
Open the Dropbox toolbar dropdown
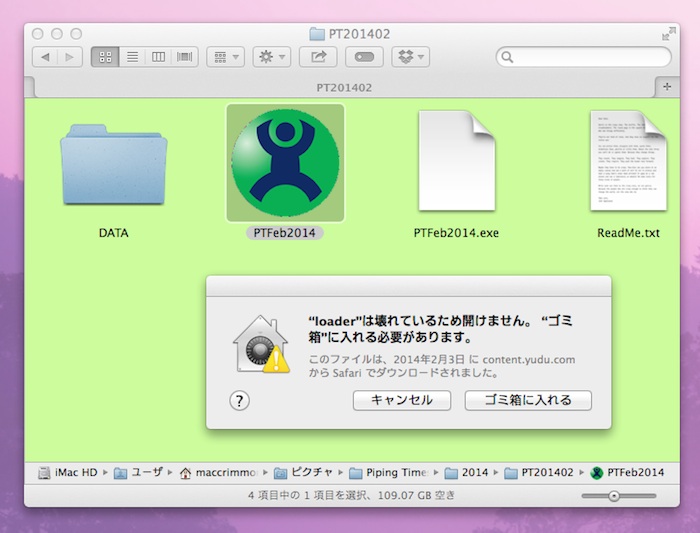click(x=410, y=57)
